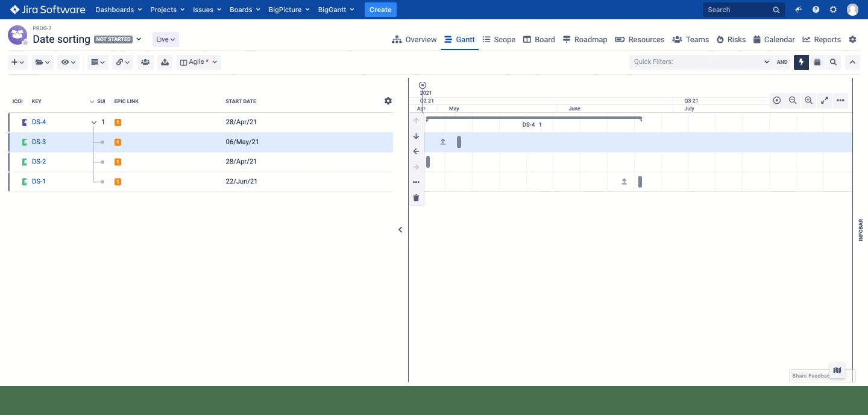The width and height of the screenshot is (868, 415).
Task: Switch to the Gantt tab
Action: tap(459, 39)
